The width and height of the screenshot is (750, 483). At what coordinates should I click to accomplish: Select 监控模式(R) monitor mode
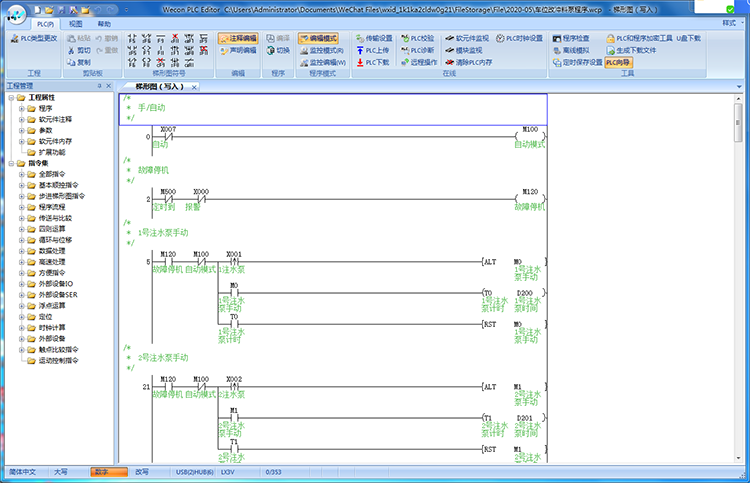coord(322,50)
